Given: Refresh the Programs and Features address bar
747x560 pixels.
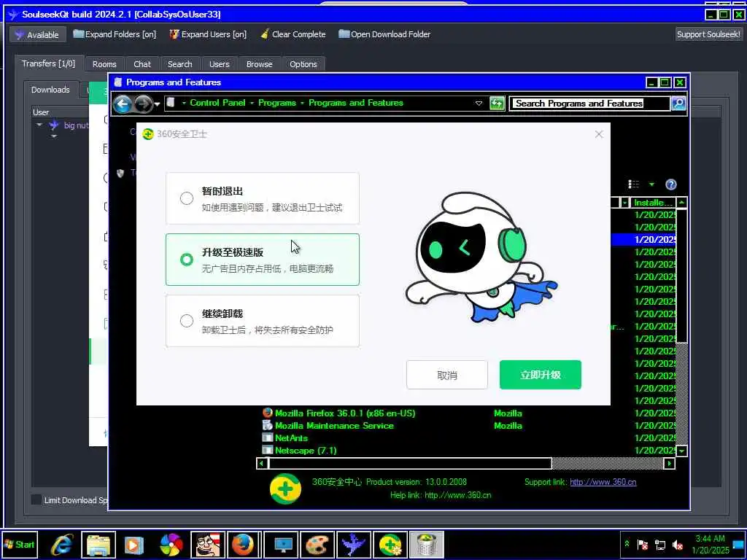Looking at the screenshot, I should pos(497,104).
